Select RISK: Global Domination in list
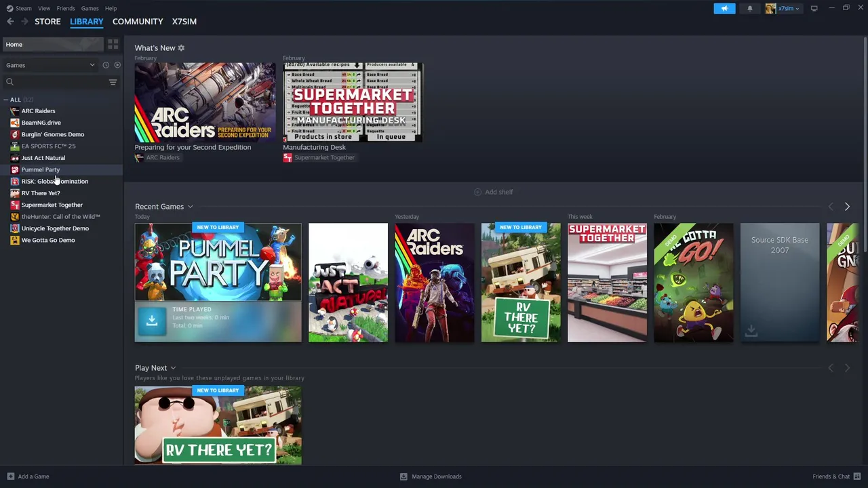Image resolution: width=868 pixels, height=488 pixels. pyautogui.click(x=54, y=182)
